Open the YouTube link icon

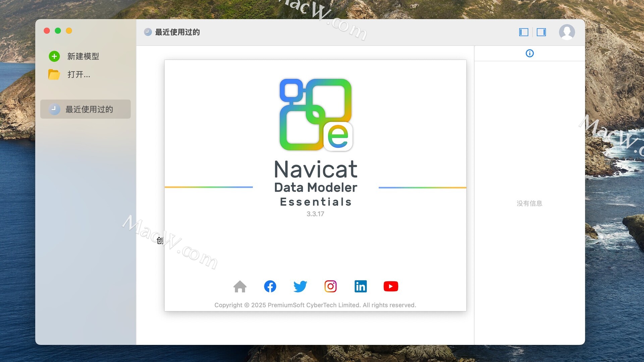pyautogui.click(x=391, y=286)
